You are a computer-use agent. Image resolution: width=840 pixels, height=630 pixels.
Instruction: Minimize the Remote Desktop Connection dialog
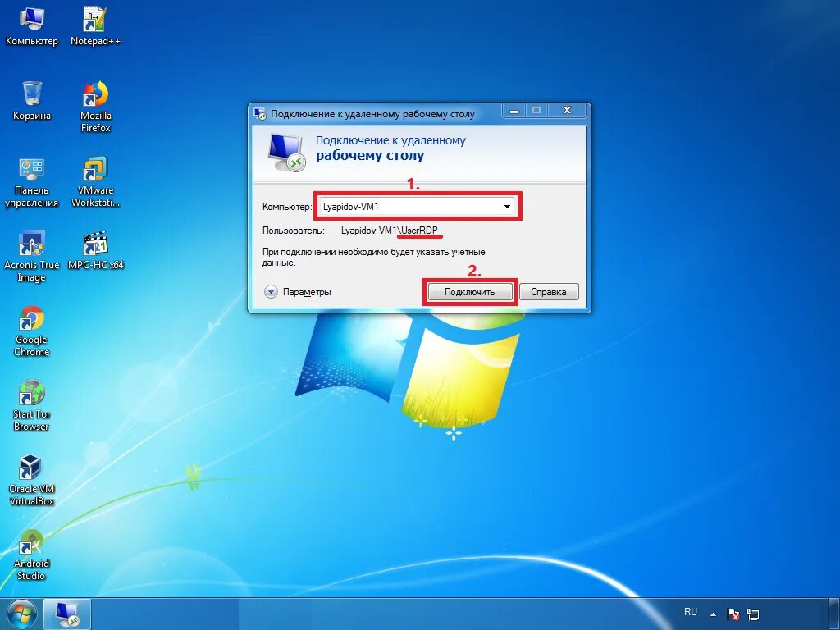[x=514, y=111]
